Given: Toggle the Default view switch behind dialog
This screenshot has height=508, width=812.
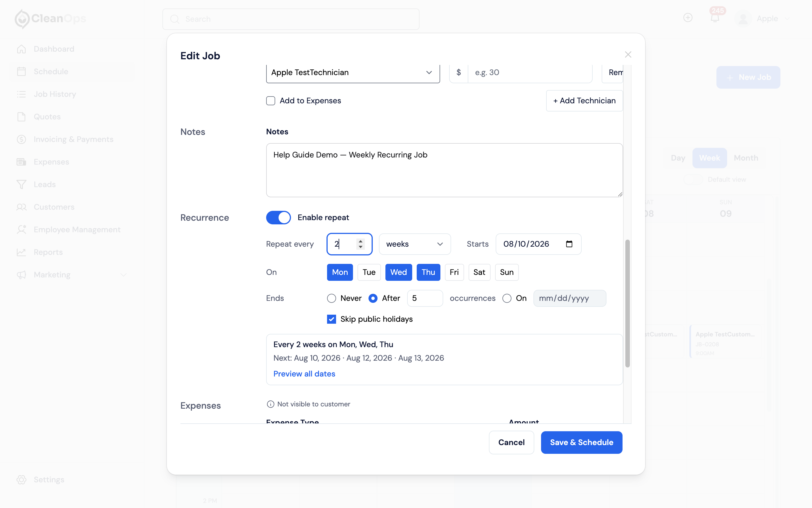Looking at the screenshot, I should [693, 179].
